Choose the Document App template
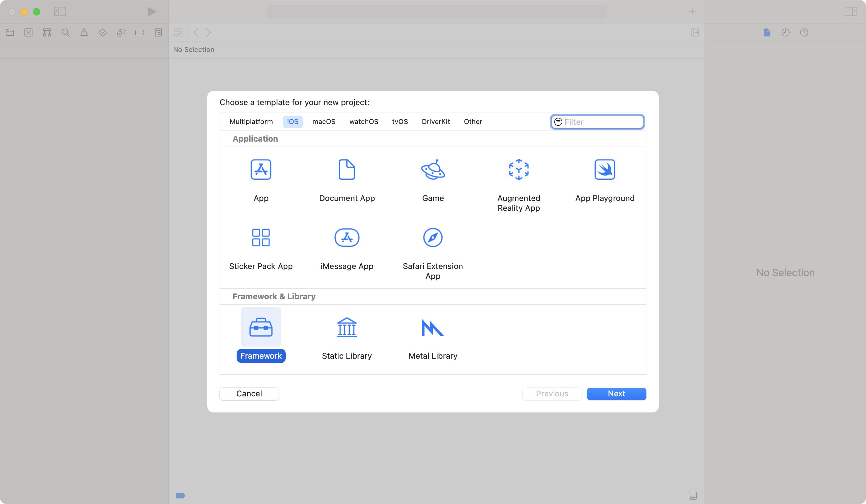Screen dimensions: 866x504 click(x=347, y=169)
